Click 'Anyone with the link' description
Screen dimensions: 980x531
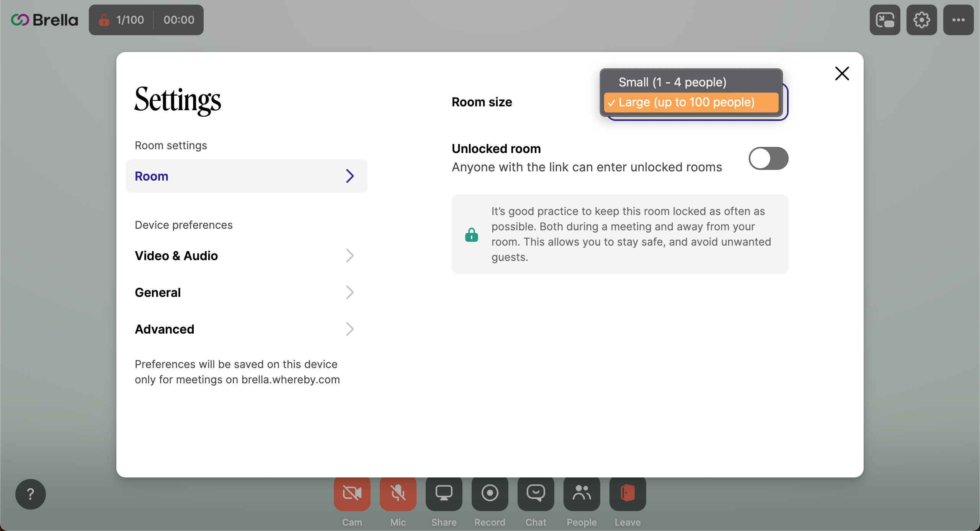pos(586,167)
